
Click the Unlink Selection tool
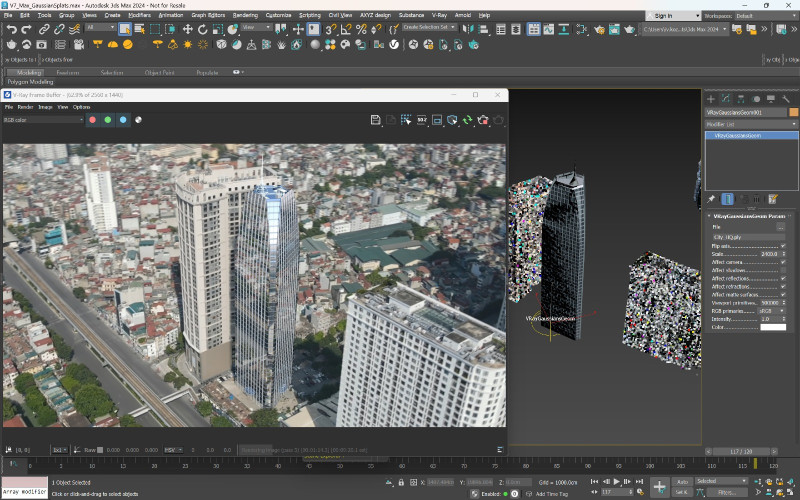[59, 29]
